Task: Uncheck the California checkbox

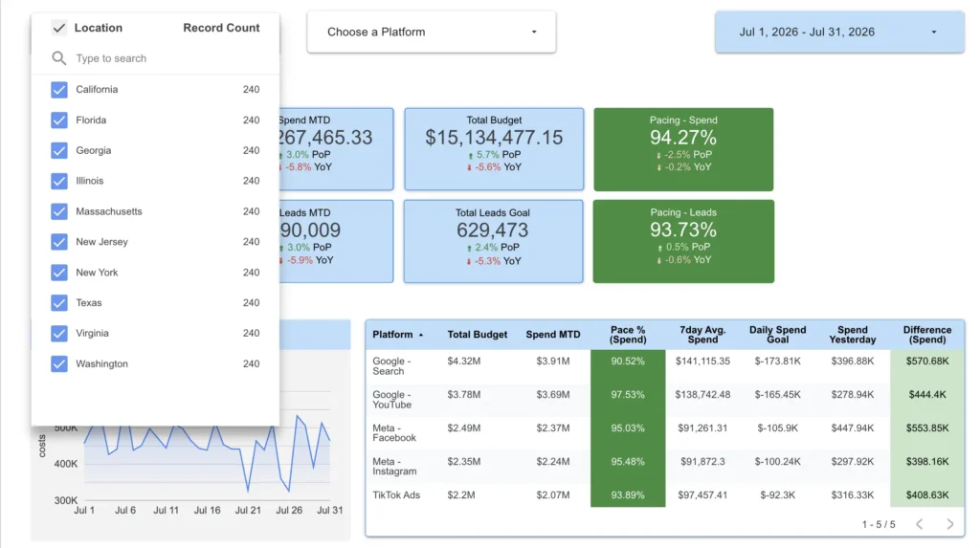Action: [x=59, y=89]
